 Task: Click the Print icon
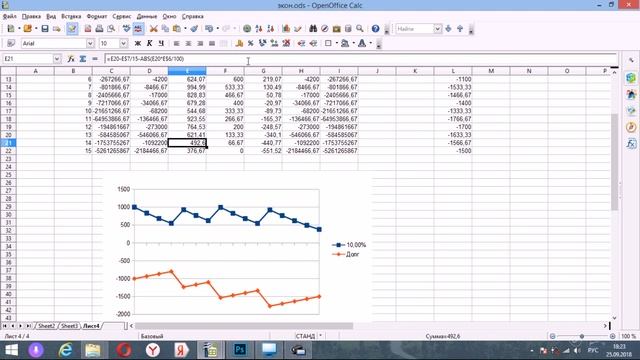tap(99, 29)
